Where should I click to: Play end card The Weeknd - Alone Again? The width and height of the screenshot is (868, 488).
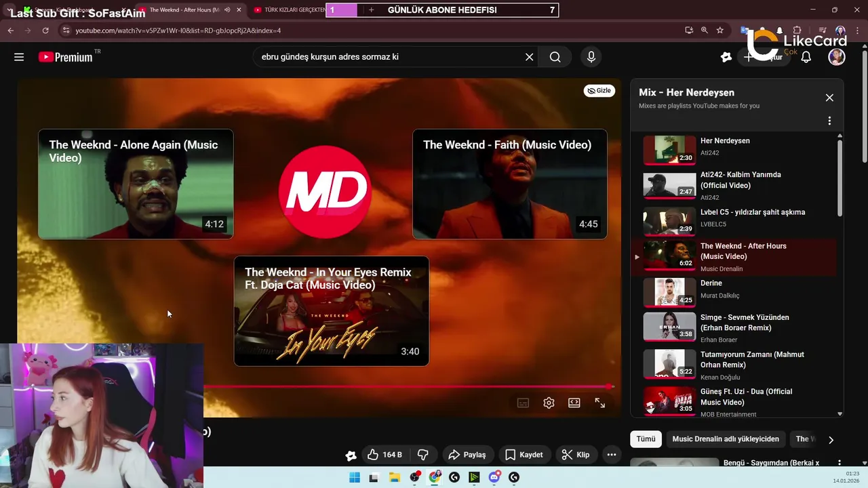coord(136,184)
